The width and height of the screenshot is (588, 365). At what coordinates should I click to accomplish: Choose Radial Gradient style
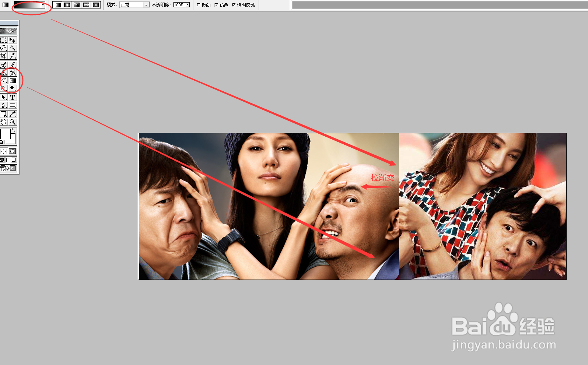click(67, 5)
